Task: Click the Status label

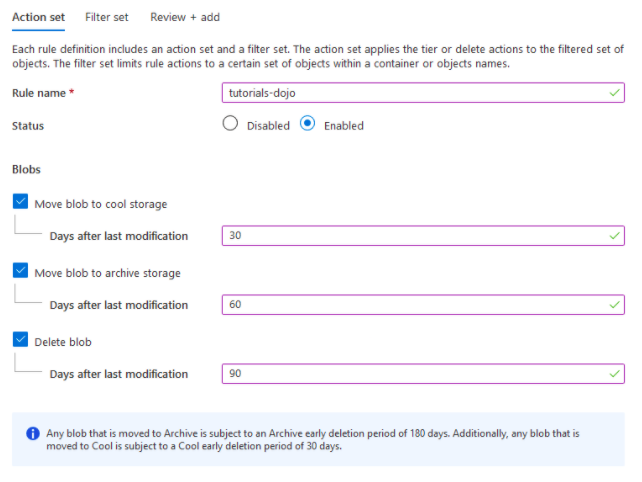Action: (28, 126)
